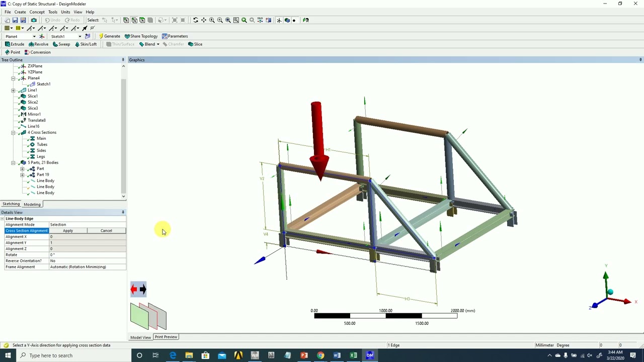The height and width of the screenshot is (362, 644).
Task: Open Share Topology
Action: pos(141,36)
